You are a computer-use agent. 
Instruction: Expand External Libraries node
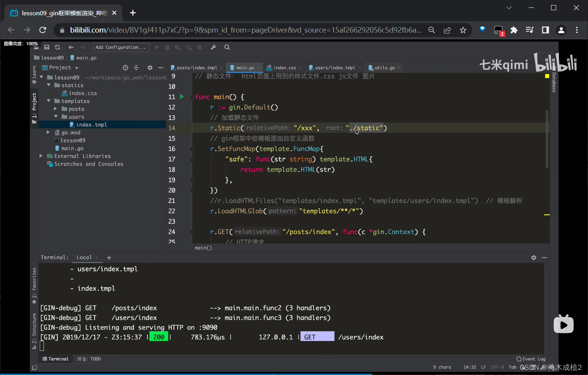pyautogui.click(x=41, y=156)
